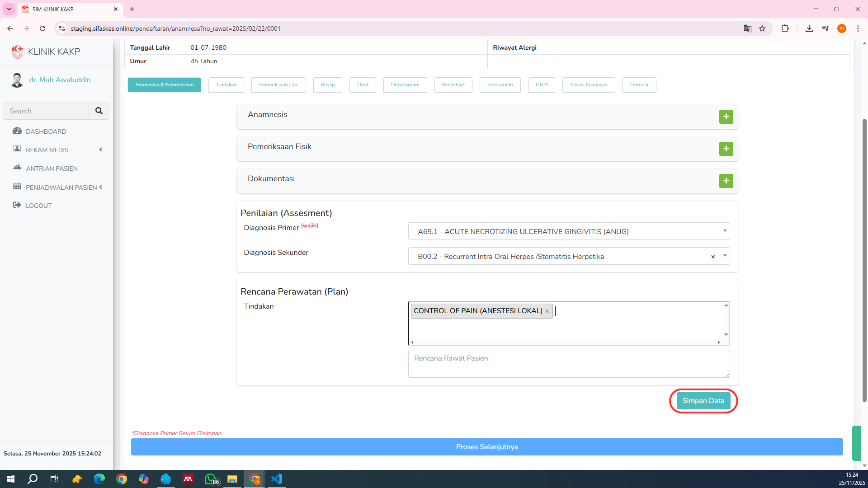This screenshot has height=488, width=868.
Task: Click Rencana Rawat Pasien text area
Action: point(568,363)
